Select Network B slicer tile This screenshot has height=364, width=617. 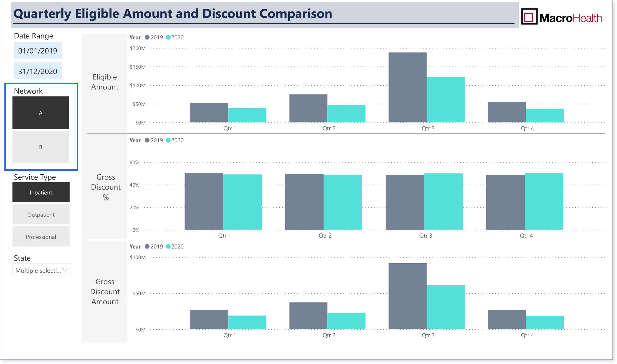pyautogui.click(x=41, y=147)
